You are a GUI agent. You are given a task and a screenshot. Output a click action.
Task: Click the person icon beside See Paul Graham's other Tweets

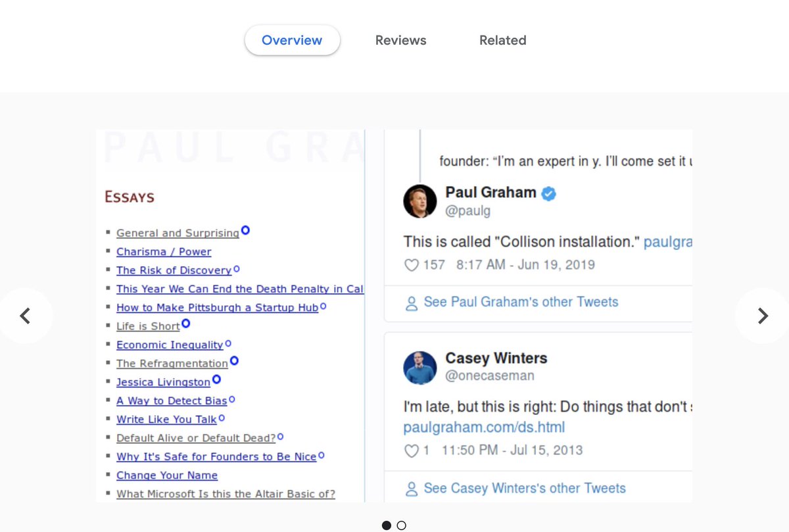412,303
